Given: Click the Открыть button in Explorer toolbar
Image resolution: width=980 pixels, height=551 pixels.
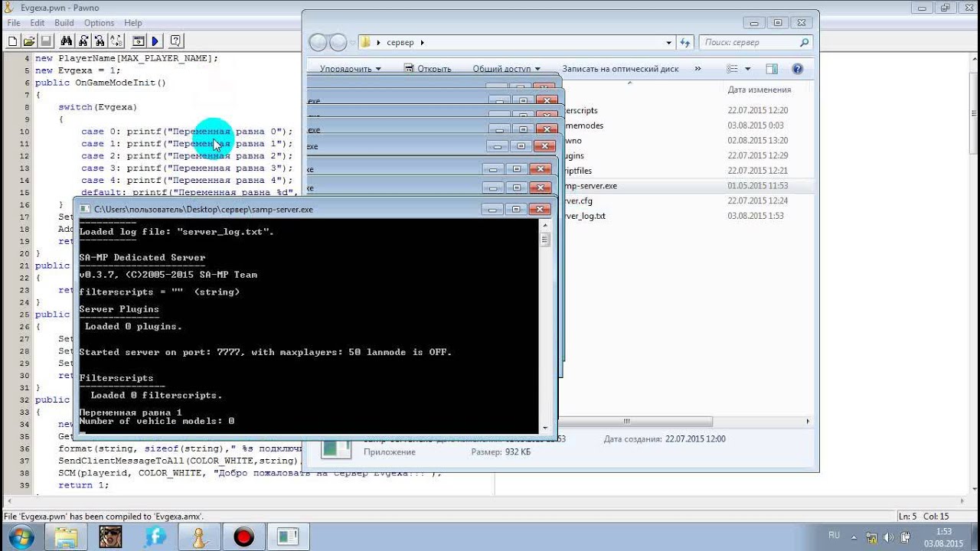Looking at the screenshot, I should [x=427, y=69].
